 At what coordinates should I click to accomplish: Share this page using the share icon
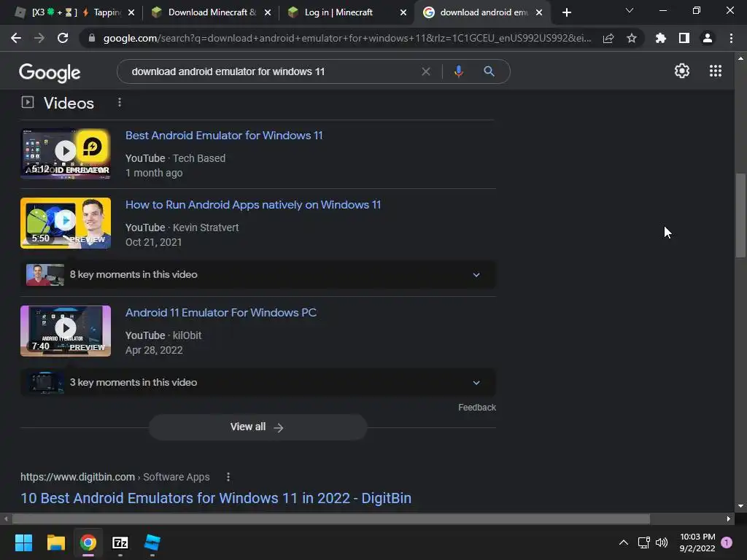608,38
